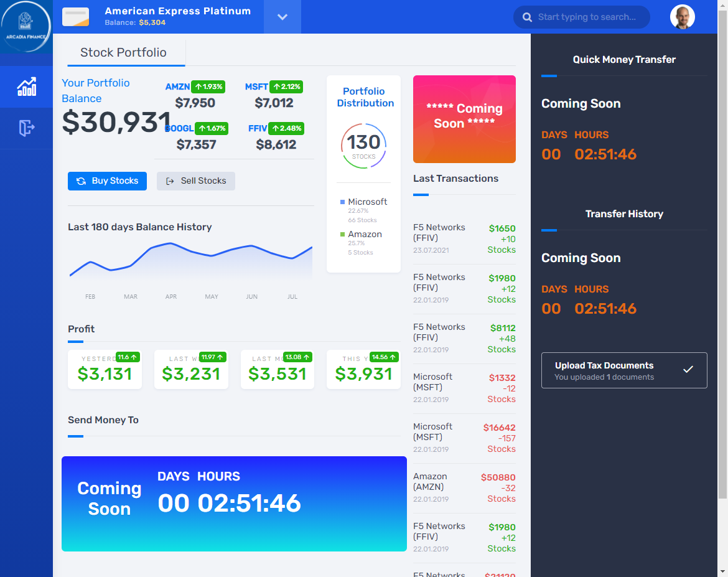Click the logout sidebar icon
Image resolution: width=728 pixels, height=577 pixels.
tap(27, 128)
